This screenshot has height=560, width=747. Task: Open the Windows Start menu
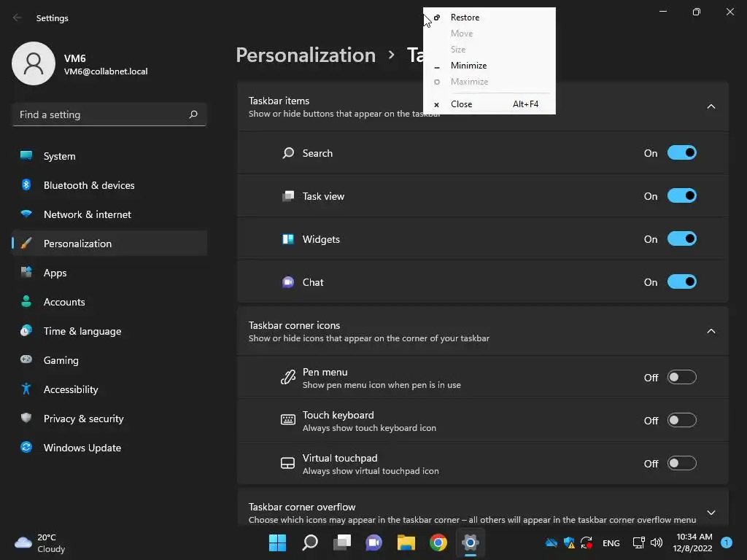tap(277, 542)
